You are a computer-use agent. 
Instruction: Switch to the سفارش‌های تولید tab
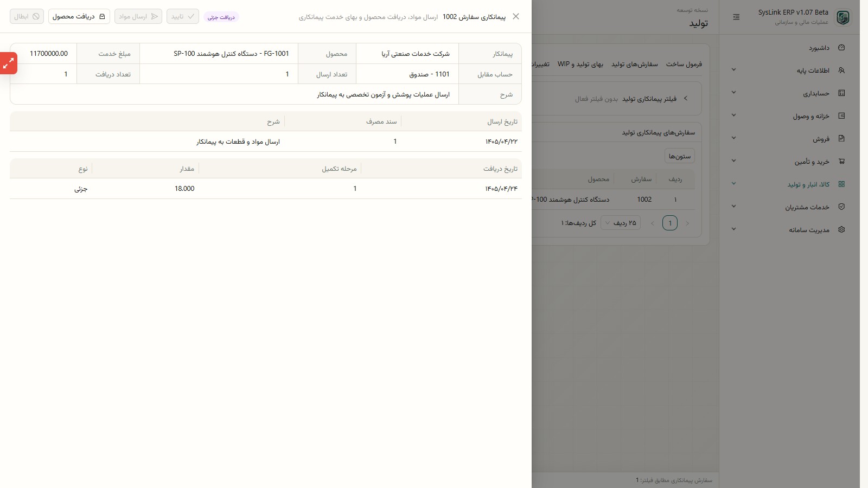tap(635, 64)
